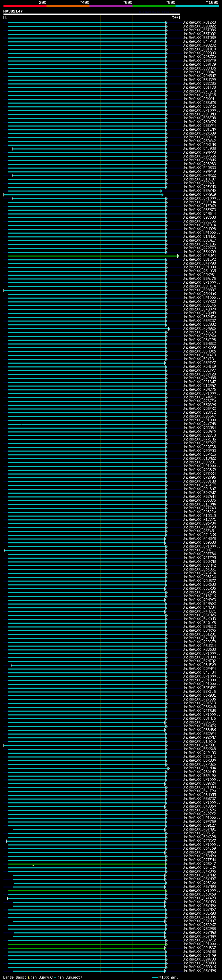Select label UniRef100_Q9M5M7

tap(199, 76)
